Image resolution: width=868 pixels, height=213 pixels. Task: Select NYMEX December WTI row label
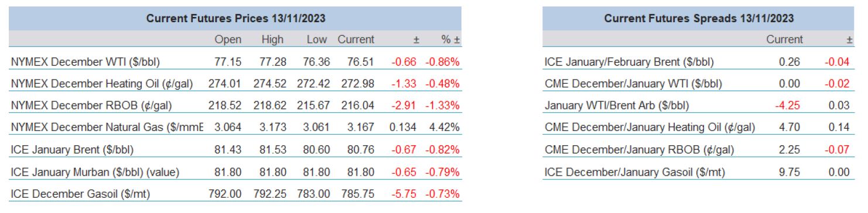click(x=86, y=62)
